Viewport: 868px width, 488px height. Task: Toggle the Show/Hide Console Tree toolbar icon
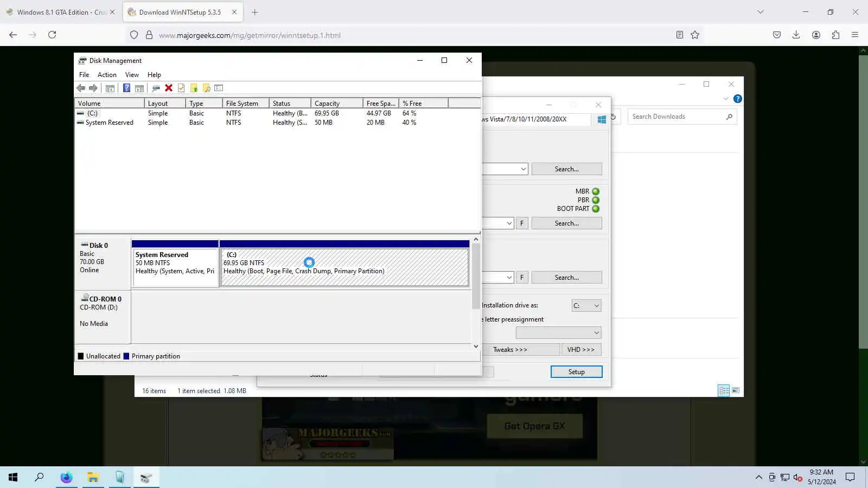tap(110, 88)
